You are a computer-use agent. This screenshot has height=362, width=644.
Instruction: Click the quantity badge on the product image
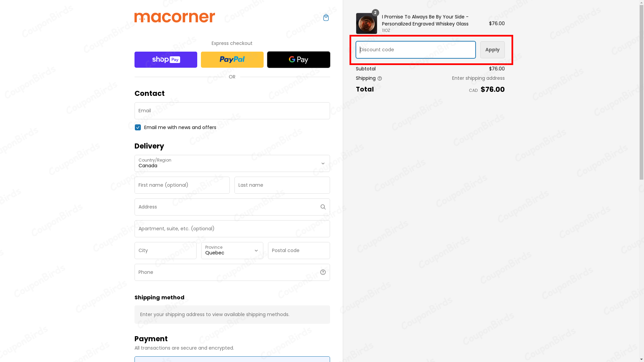375,12
